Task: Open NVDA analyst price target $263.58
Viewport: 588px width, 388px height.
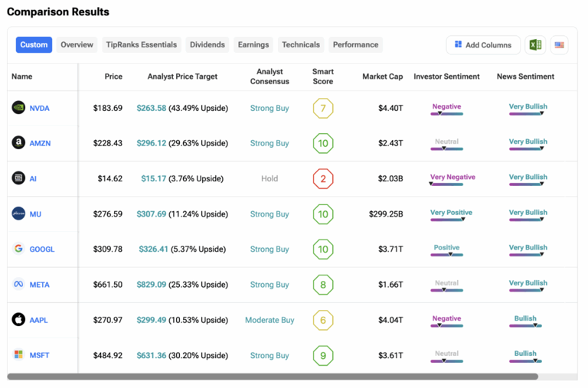Action: click(152, 108)
